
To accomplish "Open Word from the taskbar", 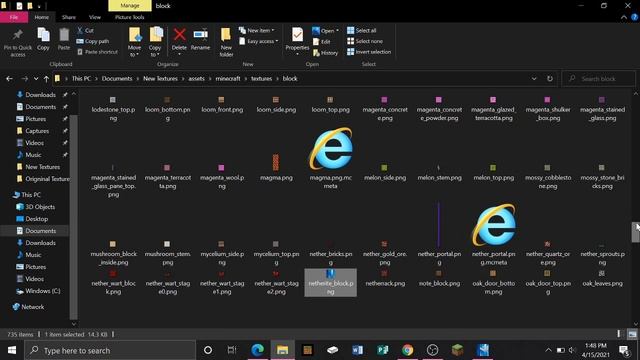I will 358,350.
